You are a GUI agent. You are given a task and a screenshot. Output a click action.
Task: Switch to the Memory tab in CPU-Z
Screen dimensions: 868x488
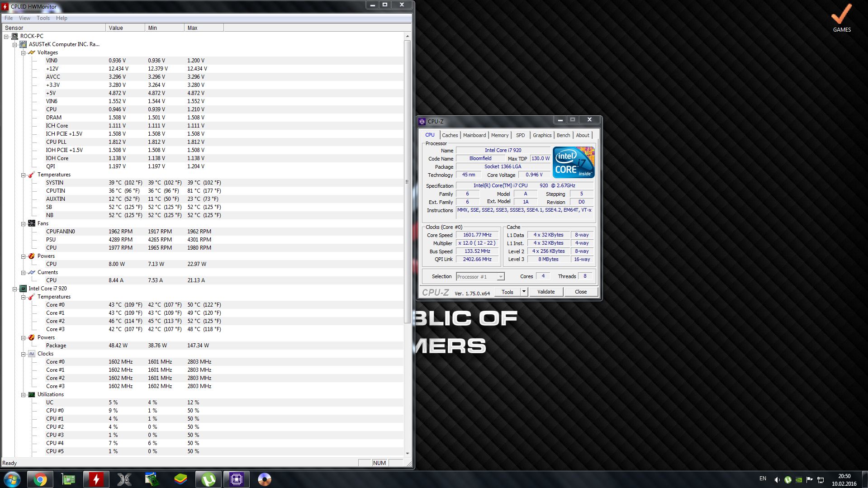click(499, 135)
